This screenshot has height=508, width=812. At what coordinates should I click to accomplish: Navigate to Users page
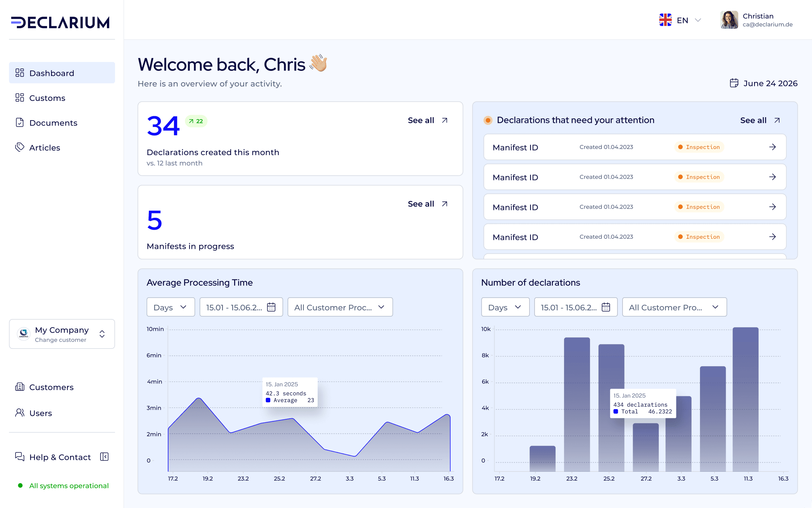coord(41,413)
